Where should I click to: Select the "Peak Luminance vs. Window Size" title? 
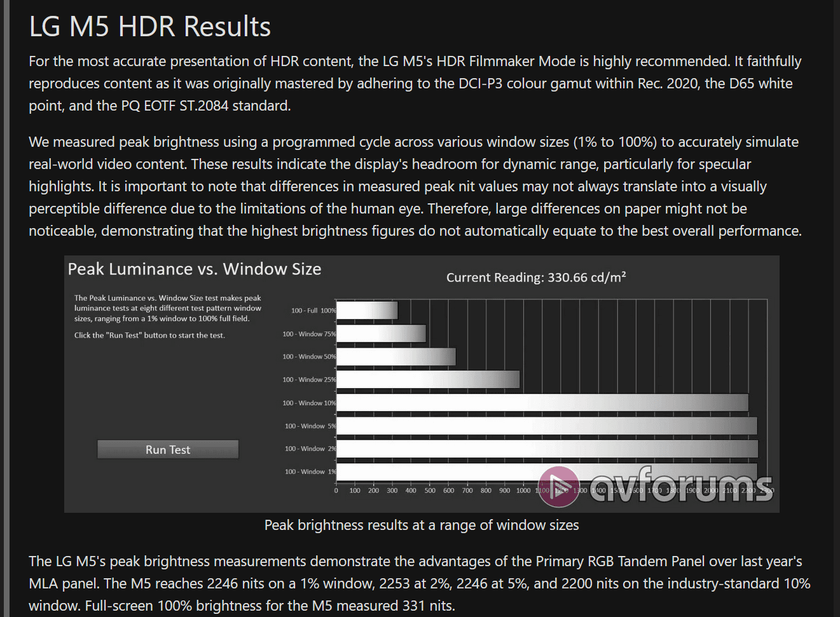[x=195, y=269]
